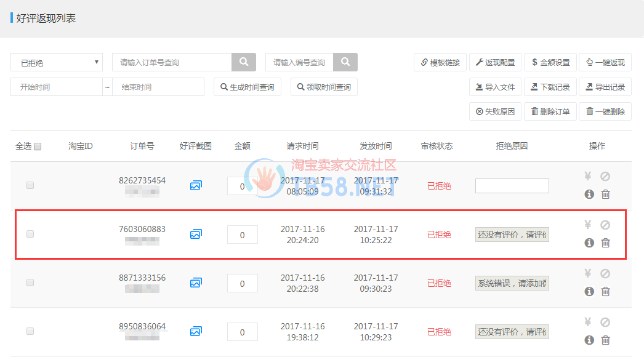Click the 发放时间 column header
This screenshot has height=357, width=644.
376,146
